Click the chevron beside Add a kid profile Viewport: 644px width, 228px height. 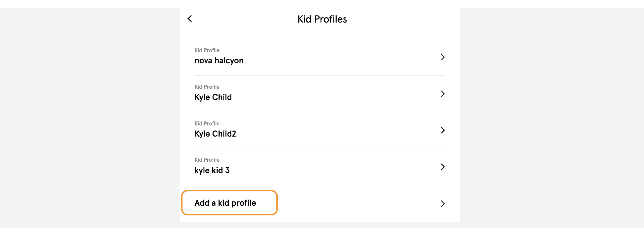(x=442, y=204)
